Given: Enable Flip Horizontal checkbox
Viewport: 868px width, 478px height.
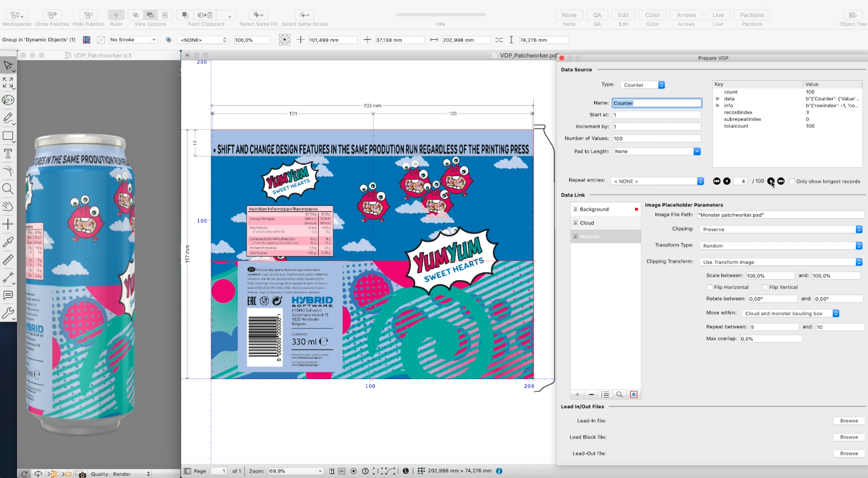Looking at the screenshot, I should [710, 288].
